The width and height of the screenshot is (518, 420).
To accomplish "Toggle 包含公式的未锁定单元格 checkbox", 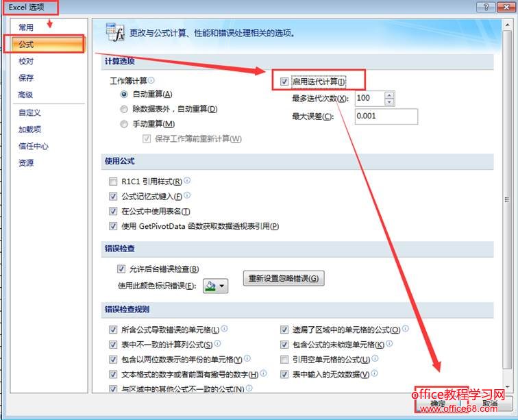I will [x=284, y=345].
